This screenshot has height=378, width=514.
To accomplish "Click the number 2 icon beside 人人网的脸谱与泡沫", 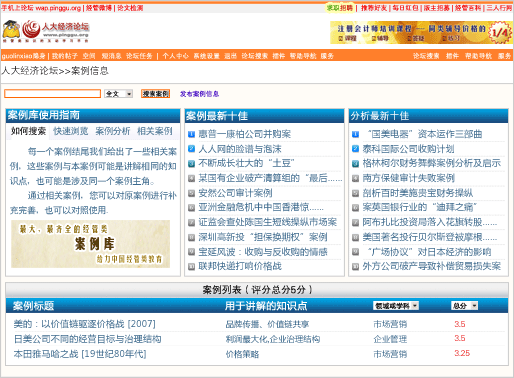I will 191,149.
